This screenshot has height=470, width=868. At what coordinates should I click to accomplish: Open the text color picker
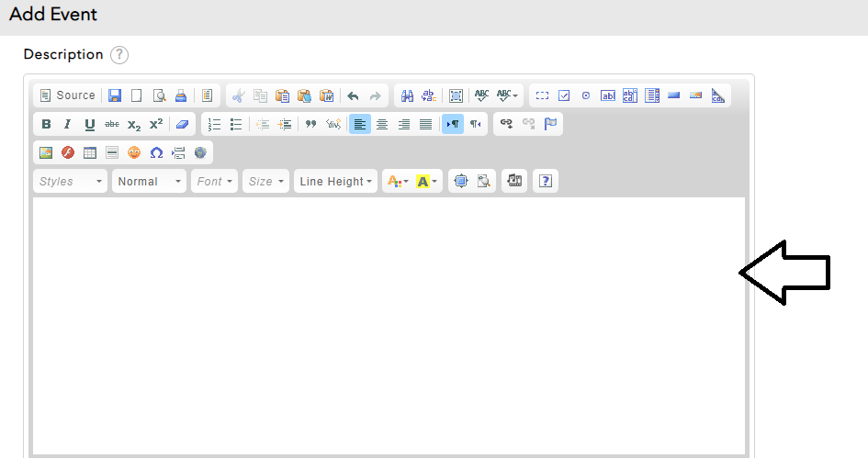point(397,181)
